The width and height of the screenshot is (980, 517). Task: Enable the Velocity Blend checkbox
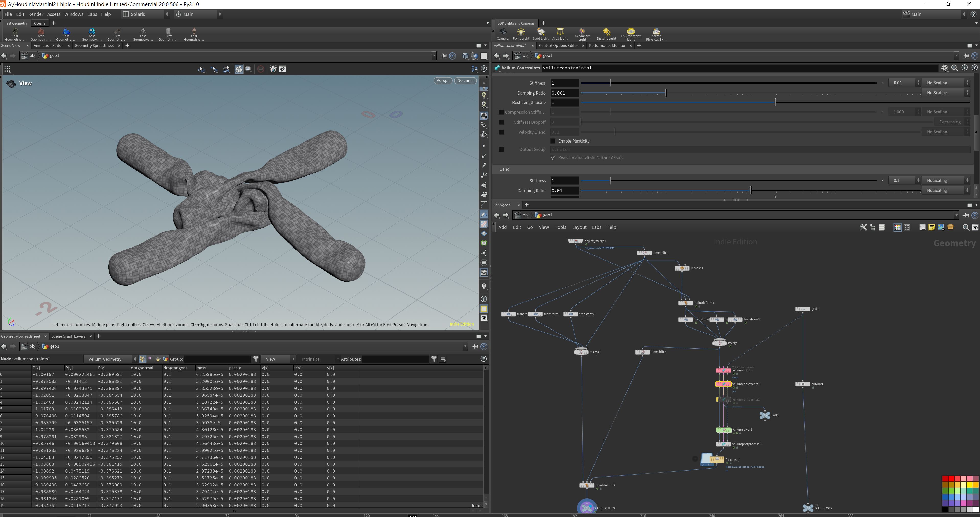(x=501, y=132)
